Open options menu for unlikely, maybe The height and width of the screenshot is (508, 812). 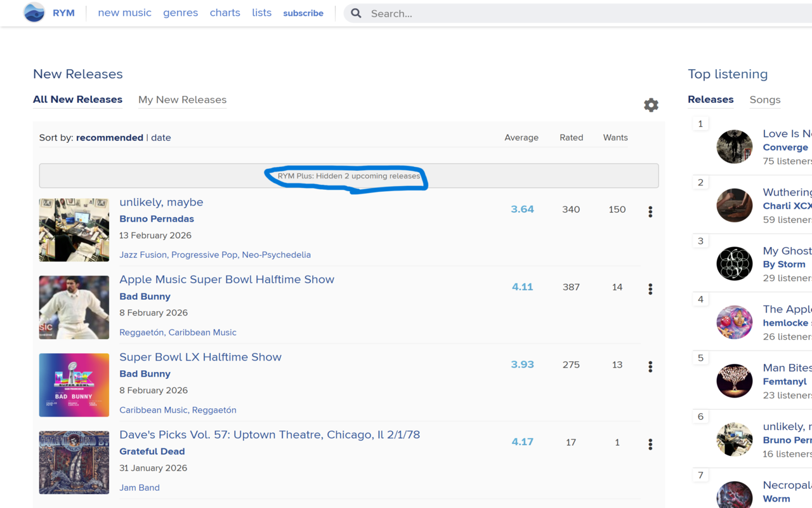650,211
